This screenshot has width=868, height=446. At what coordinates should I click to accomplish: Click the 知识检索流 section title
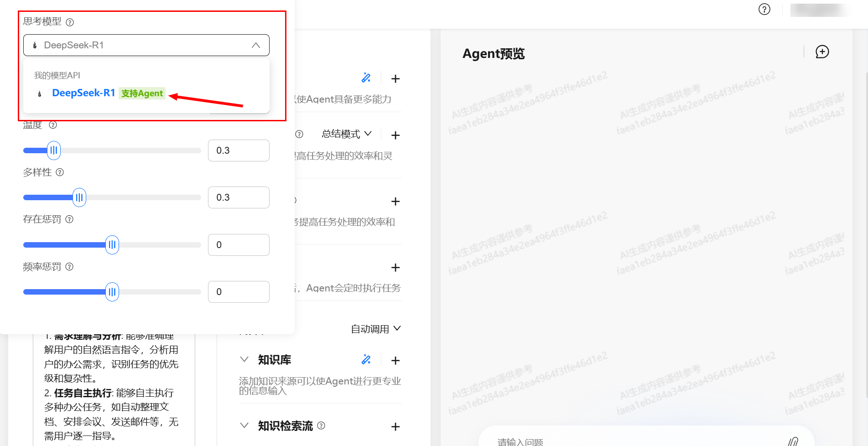(286, 426)
